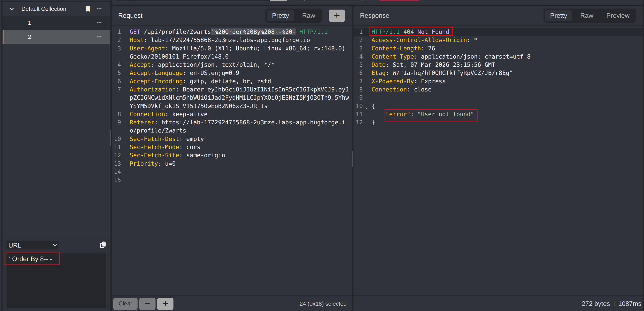Copy the encoded URL payload output
The image size is (644, 311).
click(103, 245)
